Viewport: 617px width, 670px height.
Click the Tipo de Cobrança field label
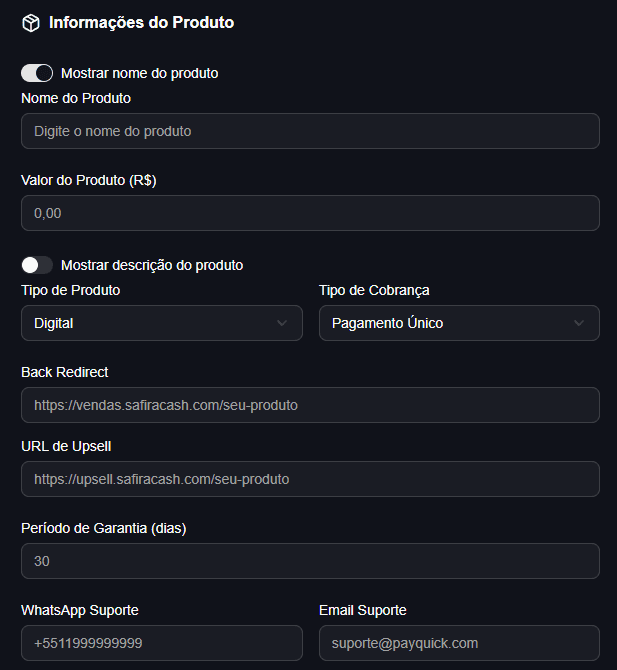(x=374, y=290)
